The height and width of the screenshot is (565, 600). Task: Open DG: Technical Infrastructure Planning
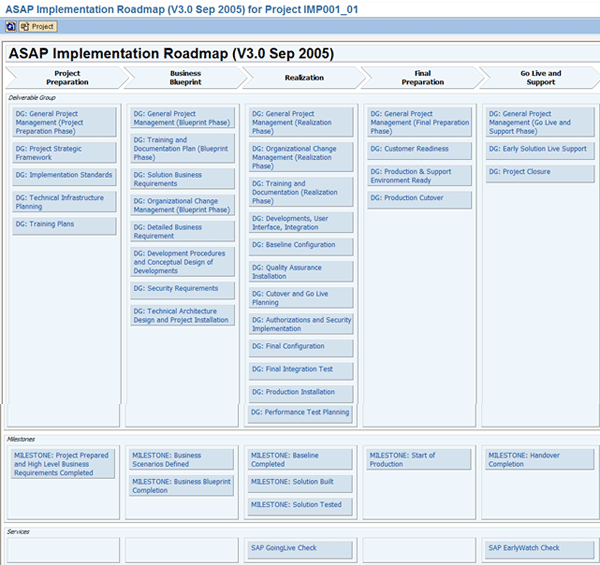tap(64, 202)
